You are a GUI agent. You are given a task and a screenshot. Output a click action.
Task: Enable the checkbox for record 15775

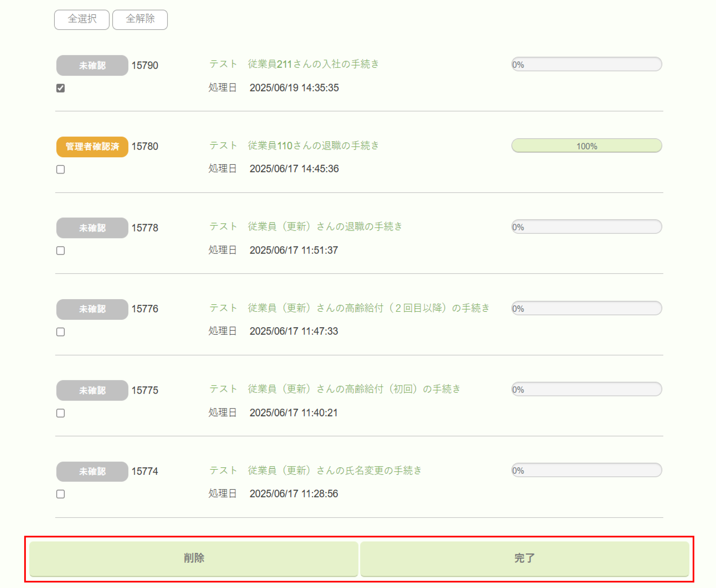click(61, 413)
